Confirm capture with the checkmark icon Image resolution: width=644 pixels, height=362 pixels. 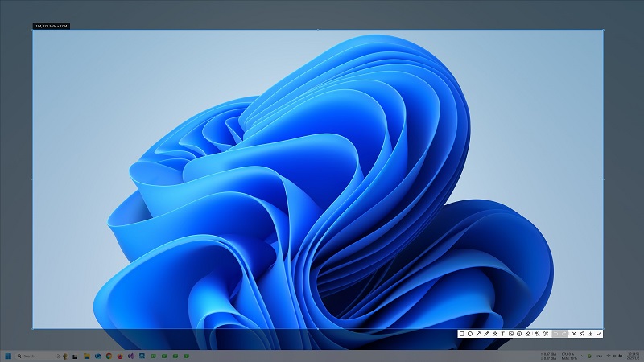[x=599, y=334]
